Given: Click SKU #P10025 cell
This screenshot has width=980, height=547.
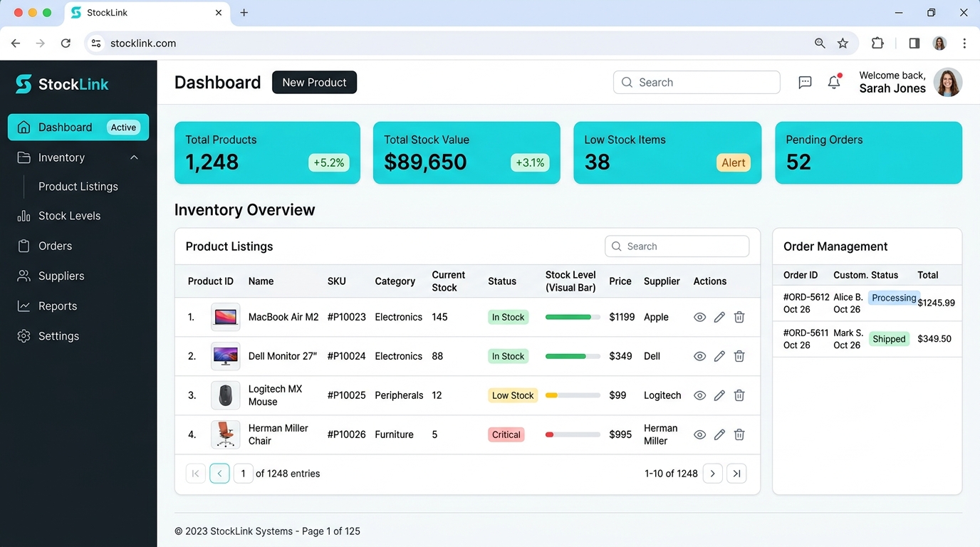Looking at the screenshot, I should point(347,395).
